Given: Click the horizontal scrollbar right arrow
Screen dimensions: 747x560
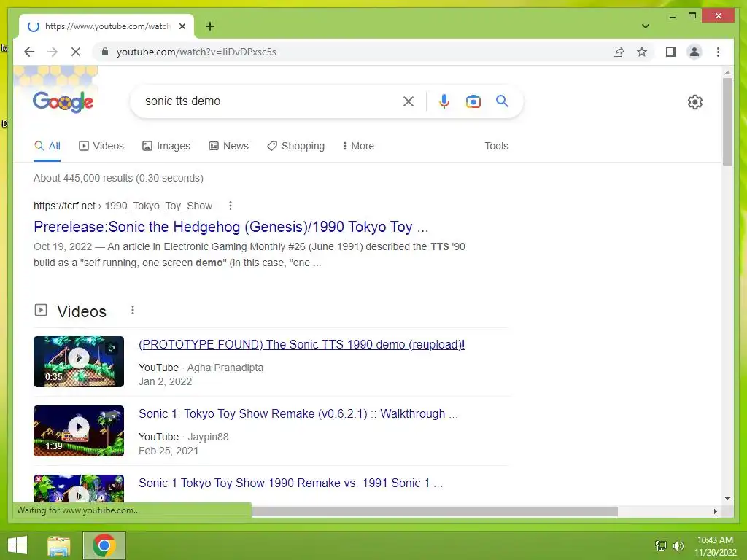Looking at the screenshot, I should coord(715,511).
